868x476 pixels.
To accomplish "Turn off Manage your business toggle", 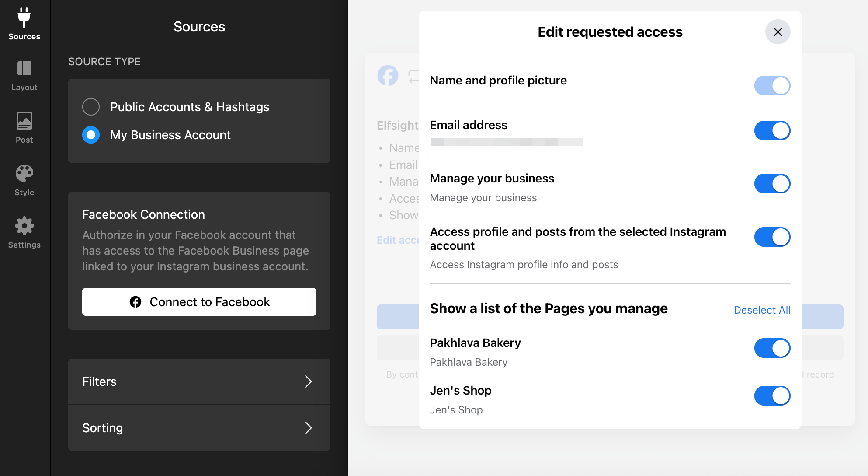I will [772, 184].
